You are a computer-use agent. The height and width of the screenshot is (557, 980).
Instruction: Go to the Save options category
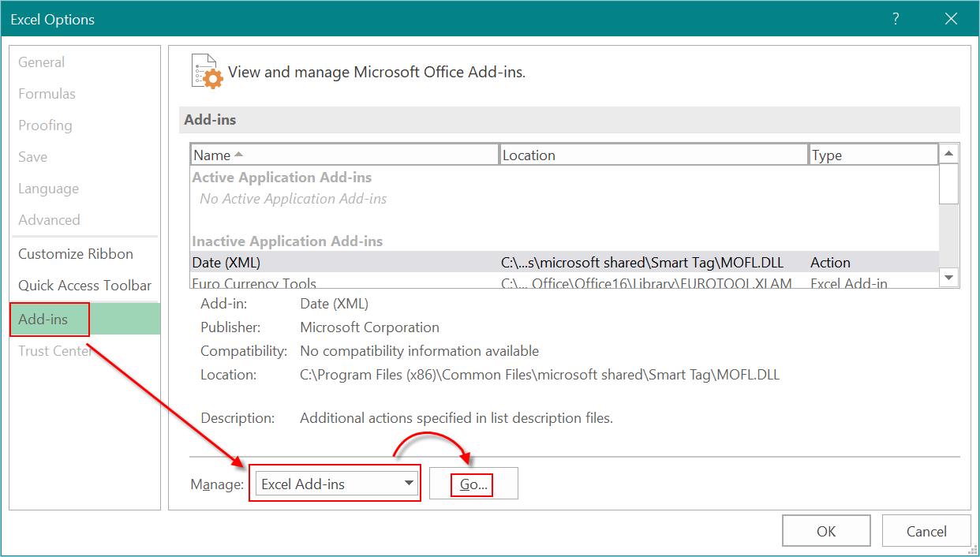[x=33, y=157]
